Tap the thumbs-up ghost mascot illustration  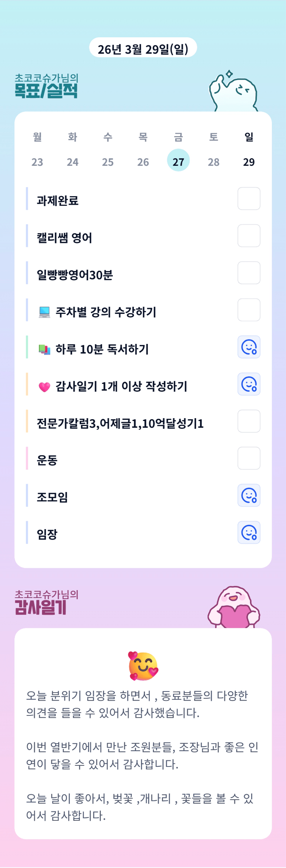coord(233,92)
